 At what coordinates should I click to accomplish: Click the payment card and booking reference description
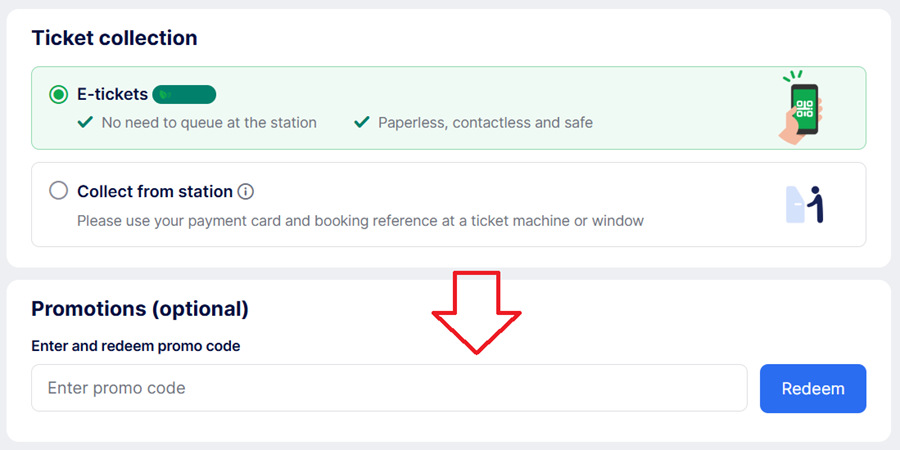click(x=360, y=220)
